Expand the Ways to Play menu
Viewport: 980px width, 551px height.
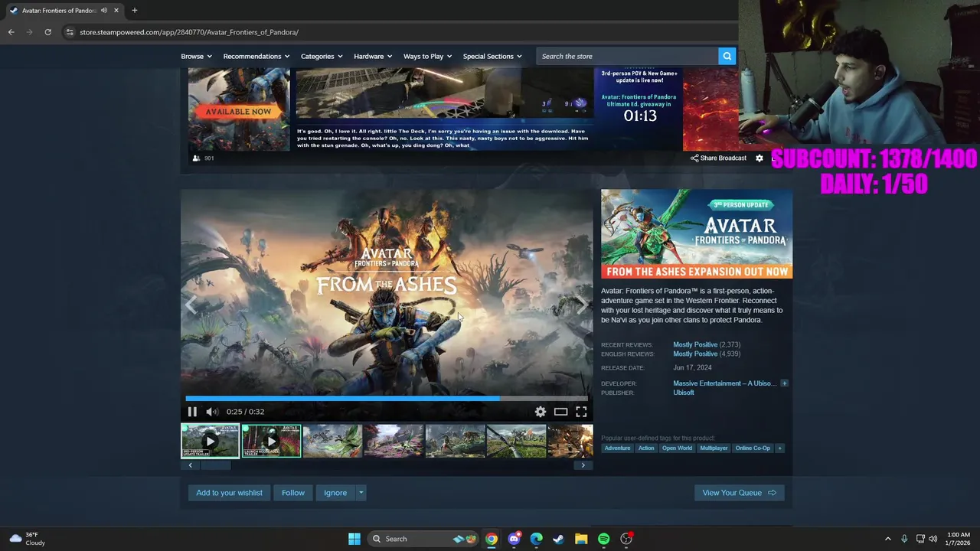coord(427,56)
